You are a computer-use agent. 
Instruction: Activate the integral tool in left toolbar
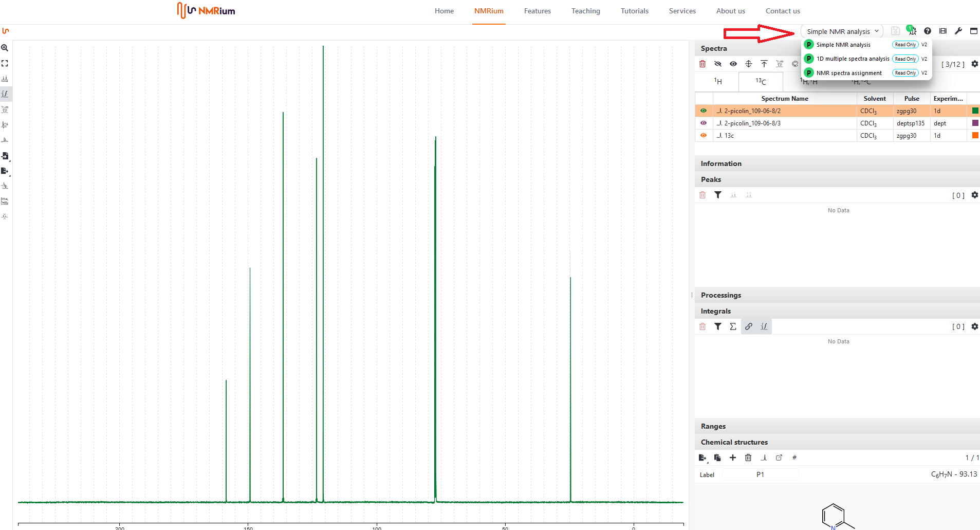[x=5, y=94]
